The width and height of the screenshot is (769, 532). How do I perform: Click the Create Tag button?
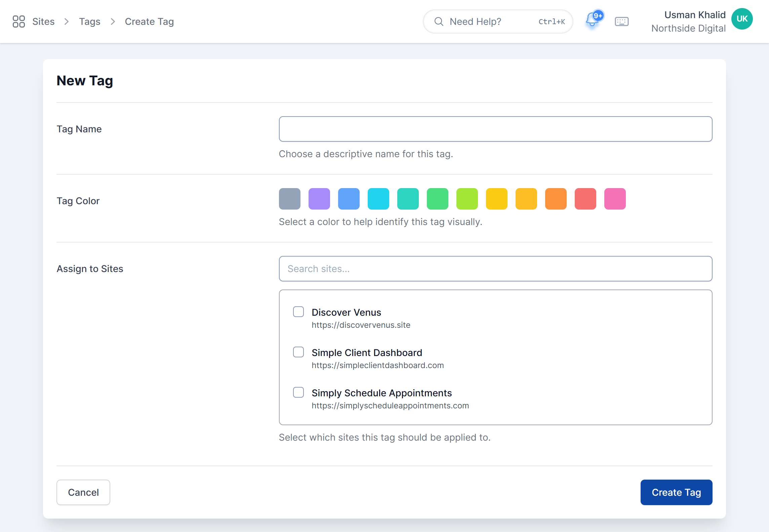[676, 492]
